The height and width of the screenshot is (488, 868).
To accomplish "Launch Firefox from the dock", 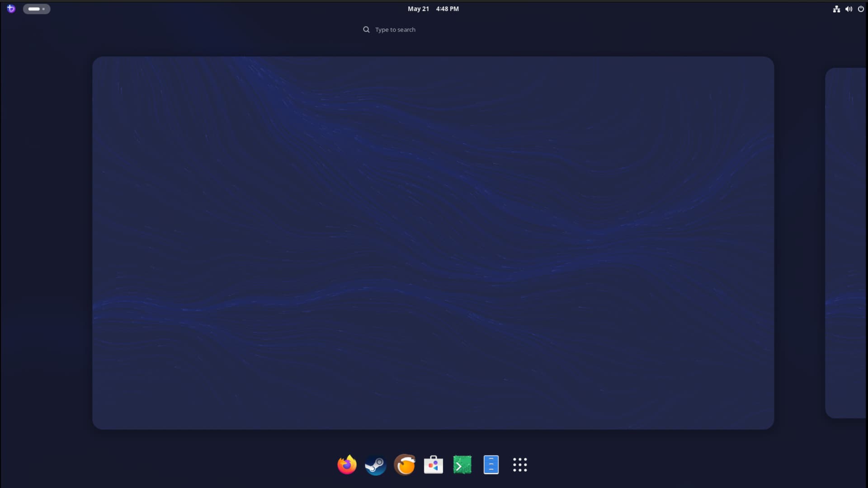I will [347, 465].
